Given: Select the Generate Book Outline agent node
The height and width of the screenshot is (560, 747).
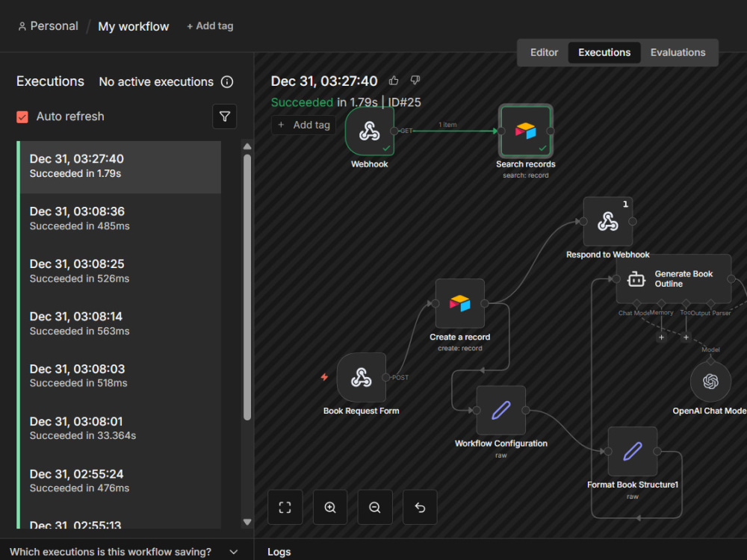Looking at the screenshot, I should [x=674, y=279].
